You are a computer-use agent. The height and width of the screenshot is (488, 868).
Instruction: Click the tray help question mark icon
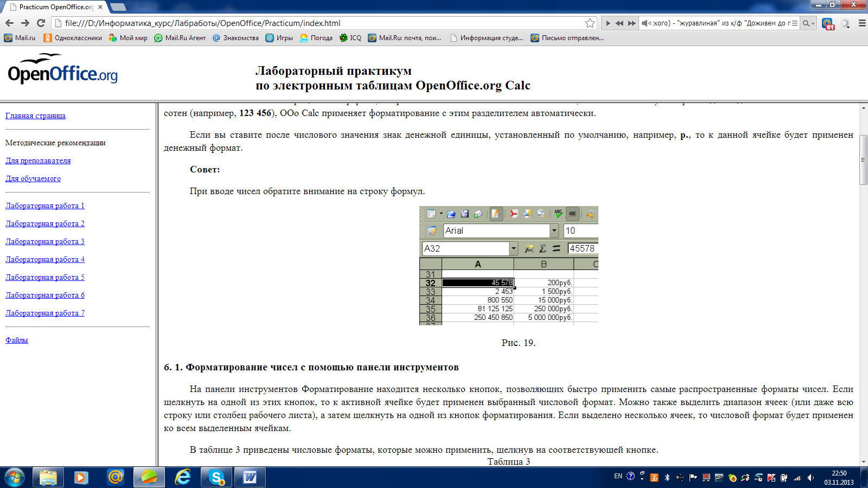click(630, 476)
